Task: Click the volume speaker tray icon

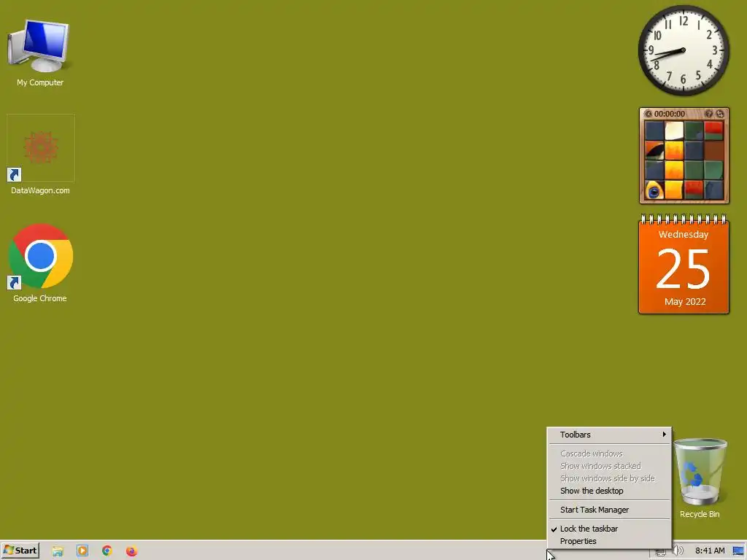Action: tap(678, 551)
